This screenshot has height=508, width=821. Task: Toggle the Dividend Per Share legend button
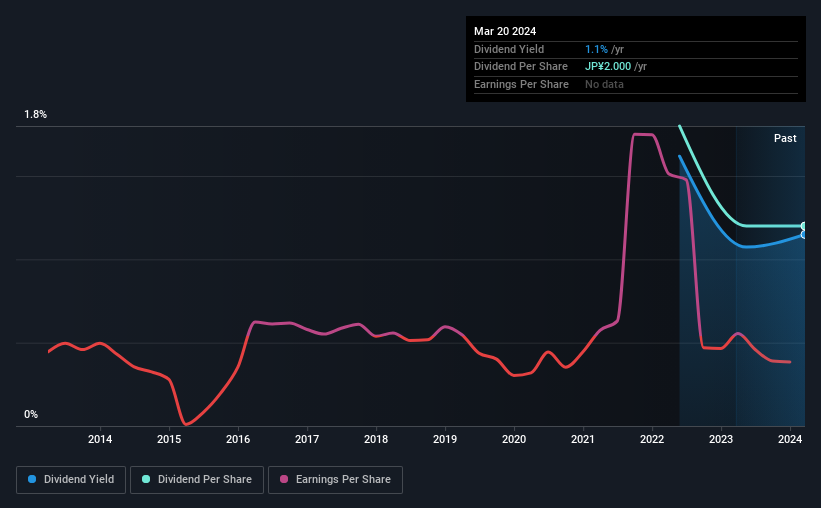click(x=197, y=480)
